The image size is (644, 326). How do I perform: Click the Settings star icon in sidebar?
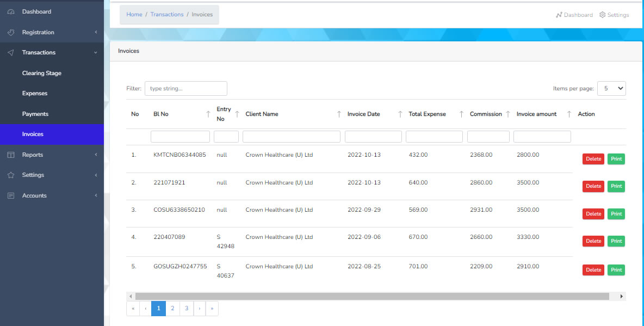(11, 175)
